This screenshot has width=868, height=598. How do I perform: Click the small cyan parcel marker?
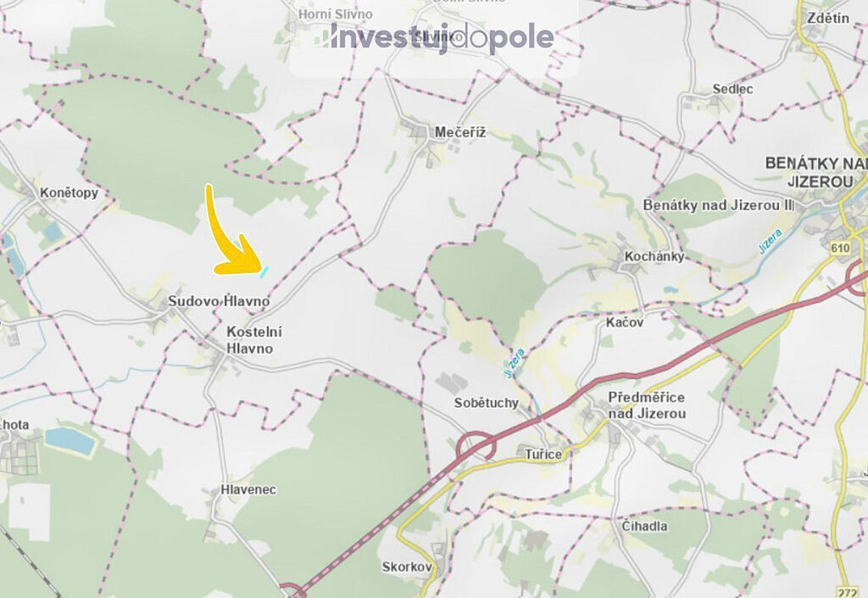(x=264, y=271)
